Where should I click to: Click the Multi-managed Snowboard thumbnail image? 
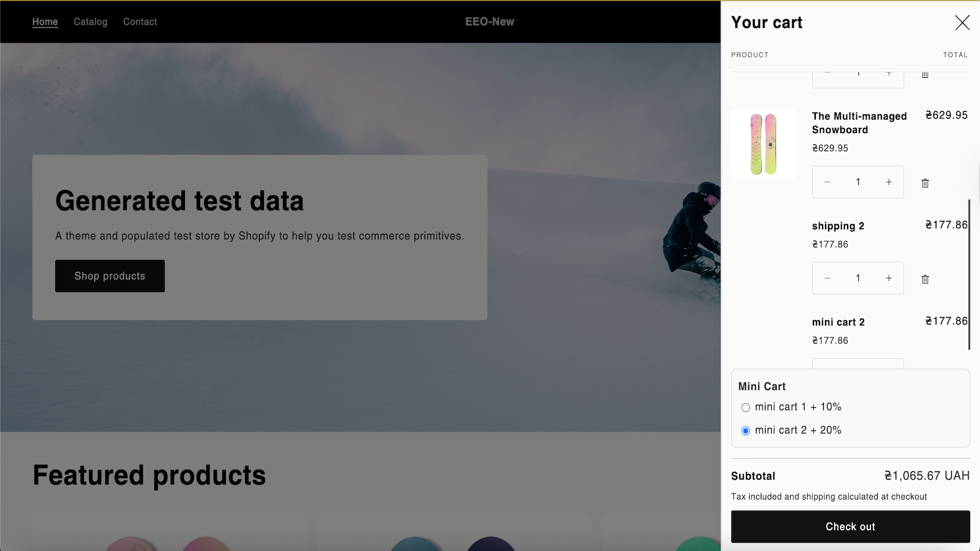click(763, 144)
